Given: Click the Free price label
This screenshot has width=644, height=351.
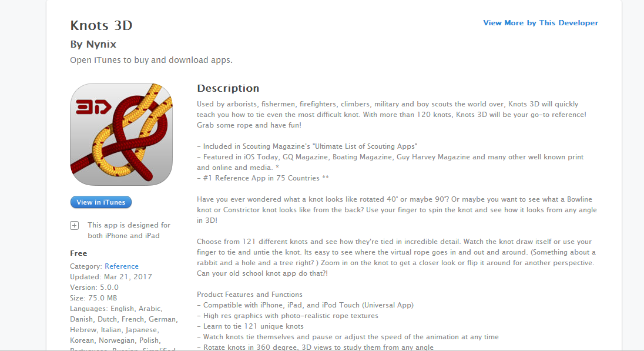Looking at the screenshot, I should 79,253.
